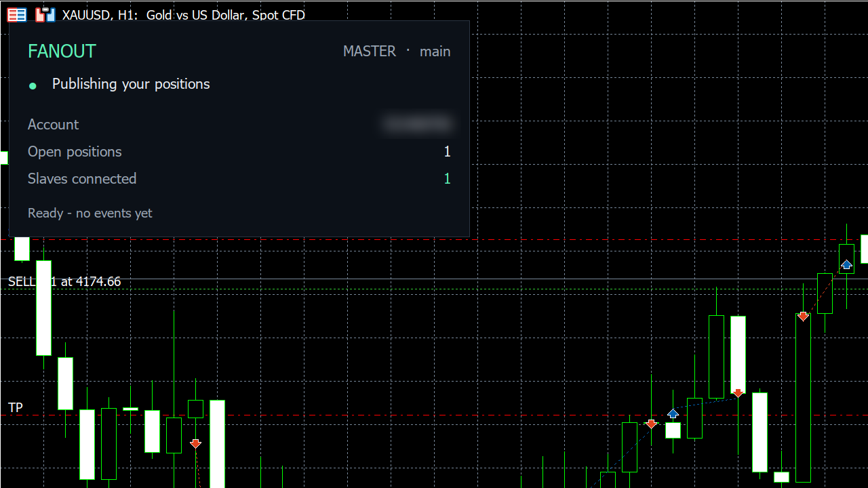Image resolution: width=868 pixels, height=488 pixels.
Task: Click the XAUUSD, H1 chart title
Action: 183,15
